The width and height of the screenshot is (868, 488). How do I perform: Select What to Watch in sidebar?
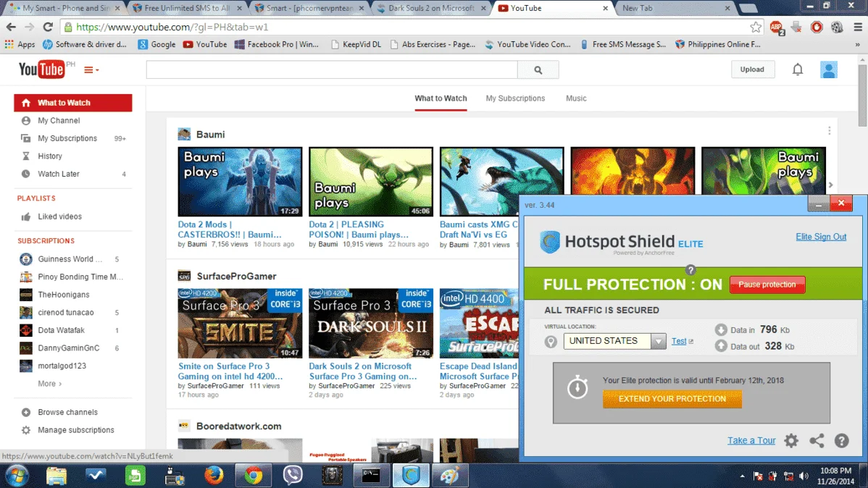73,103
